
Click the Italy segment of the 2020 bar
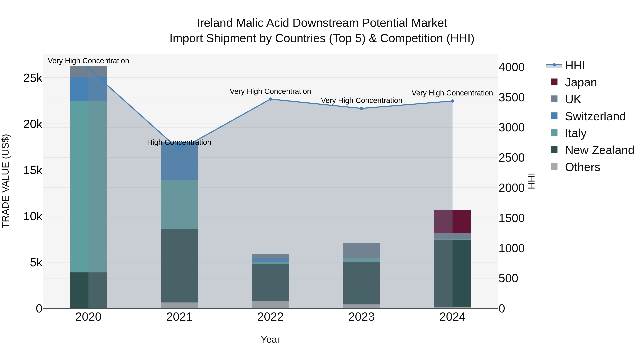[x=89, y=187]
